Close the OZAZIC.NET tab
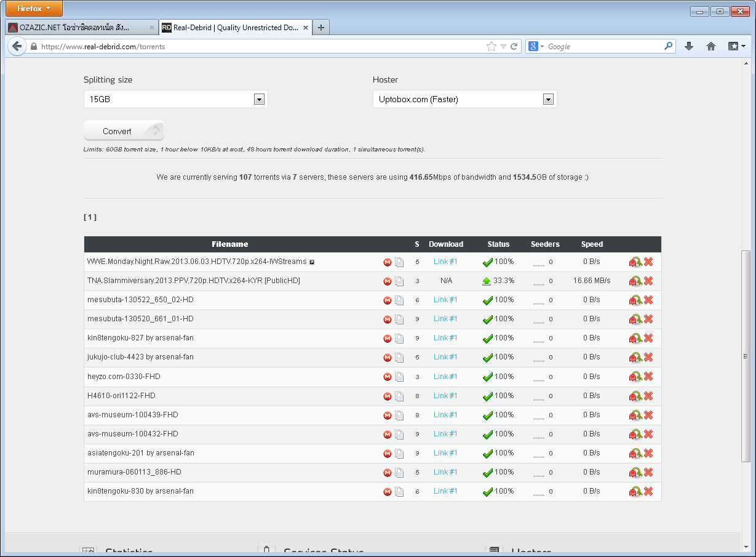This screenshot has height=557, width=756. pyautogui.click(x=152, y=28)
